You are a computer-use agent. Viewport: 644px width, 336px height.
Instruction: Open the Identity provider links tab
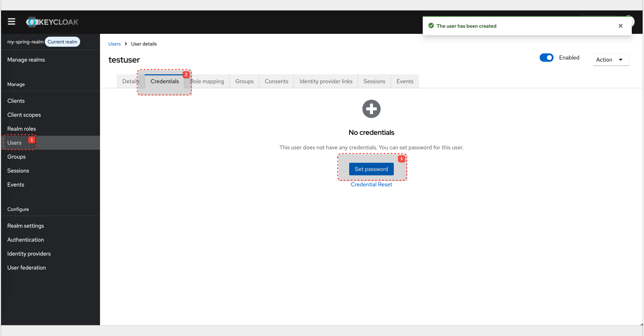(x=325, y=81)
